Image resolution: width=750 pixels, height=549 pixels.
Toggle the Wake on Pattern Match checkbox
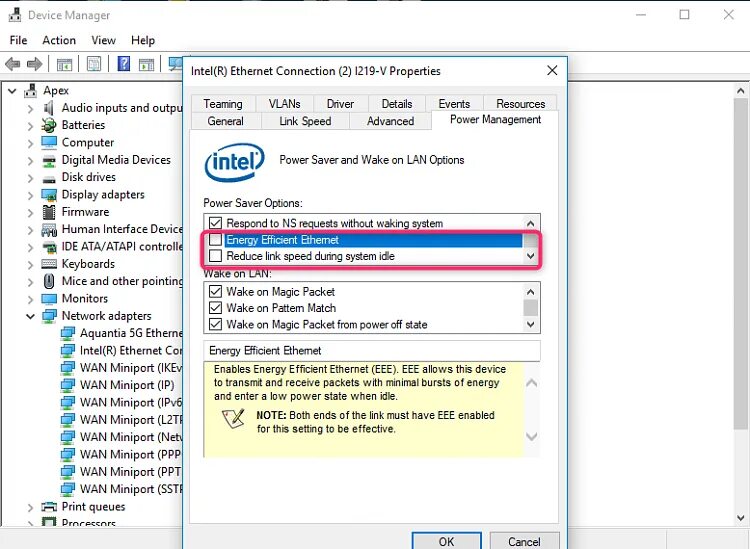pos(216,308)
